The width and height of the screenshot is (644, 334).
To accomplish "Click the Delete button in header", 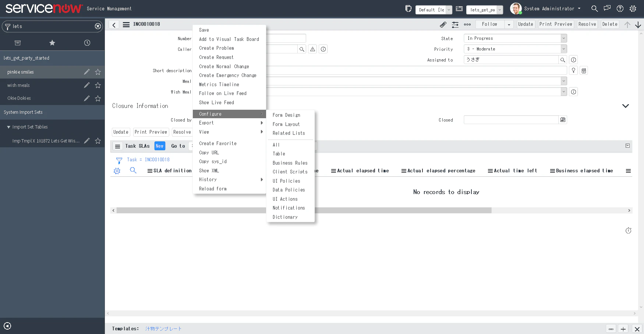I will [610, 24].
